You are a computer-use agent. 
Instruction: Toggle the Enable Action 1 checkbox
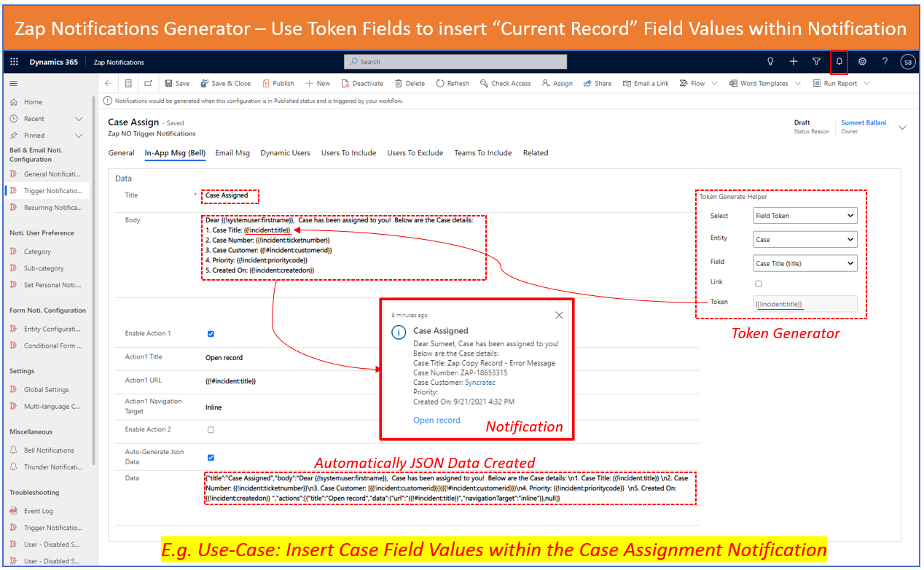[x=211, y=334]
